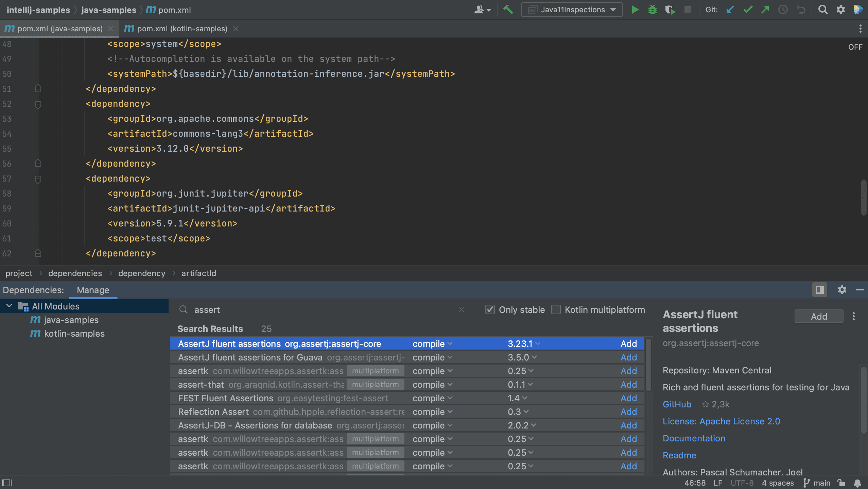Add FEST Fluent Assertions dependency
The height and width of the screenshot is (489, 868).
tap(628, 398)
